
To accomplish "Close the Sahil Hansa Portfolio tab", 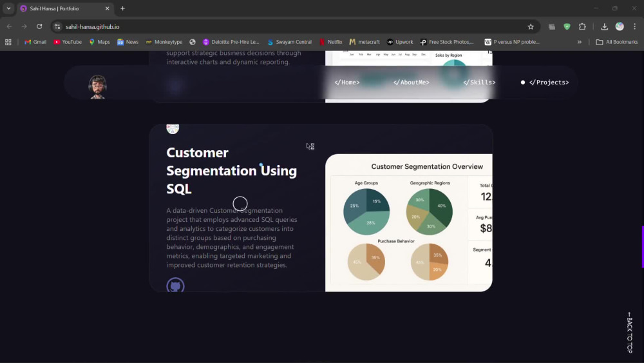I will (107, 8).
